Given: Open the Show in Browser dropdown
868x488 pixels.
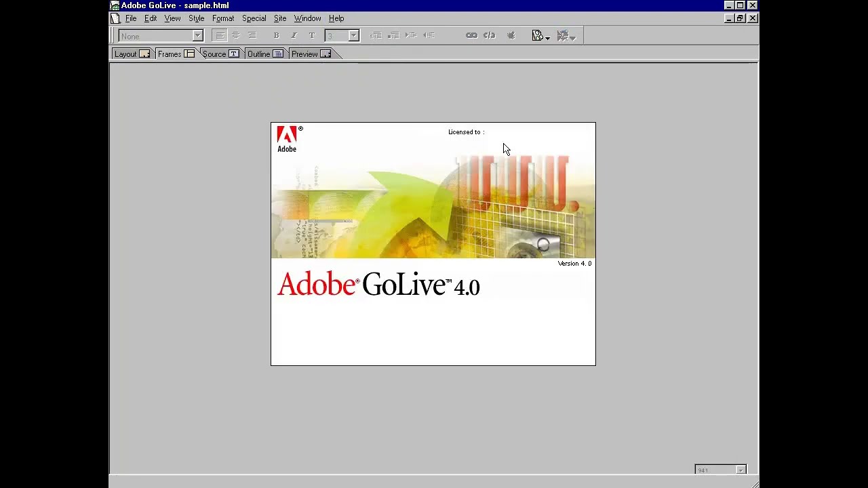Looking at the screenshot, I should coord(541,36).
